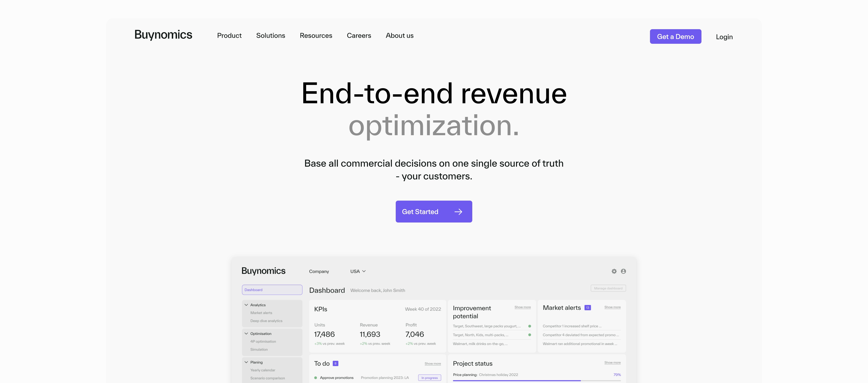Click the Get a Demo button
The height and width of the screenshot is (383, 868).
[x=675, y=36]
